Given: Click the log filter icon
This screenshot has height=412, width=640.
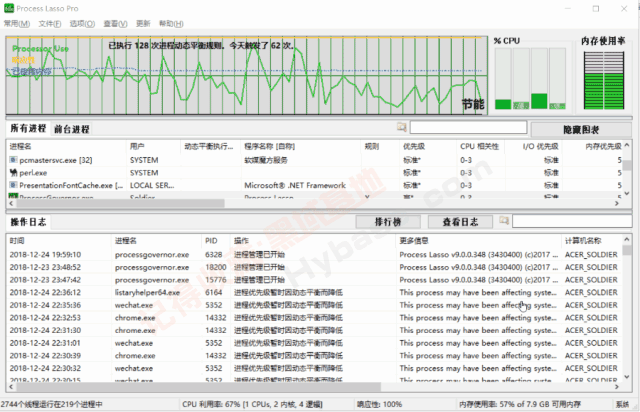Looking at the screenshot, I should point(504,220).
